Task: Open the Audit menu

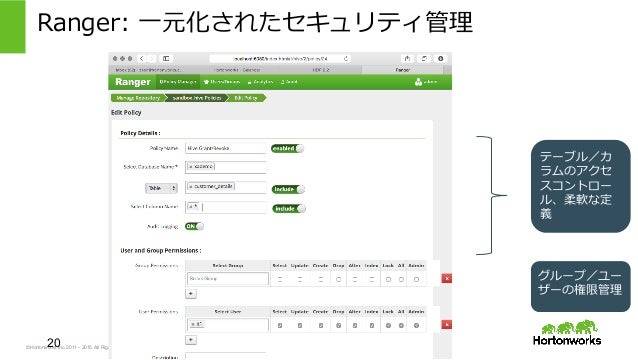Action: pos(289,82)
